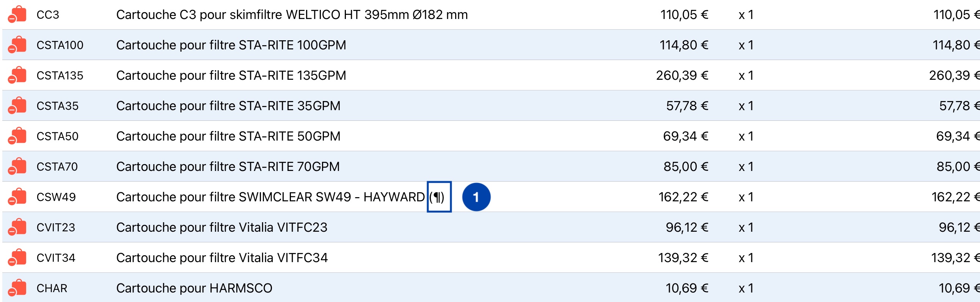The height and width of the screenshot is (302, 980).
Task: Click the red bag icon beside CSTA35
Action: point(17,106)
